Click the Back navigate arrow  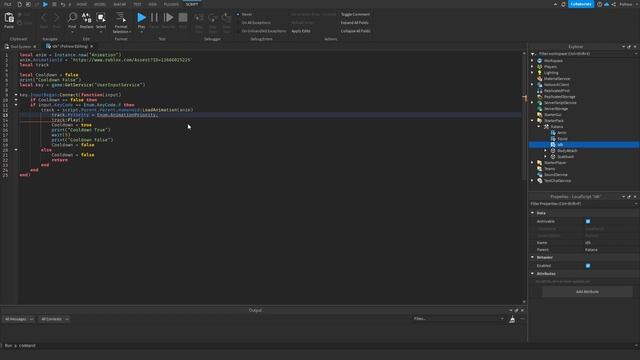(44, 17)
